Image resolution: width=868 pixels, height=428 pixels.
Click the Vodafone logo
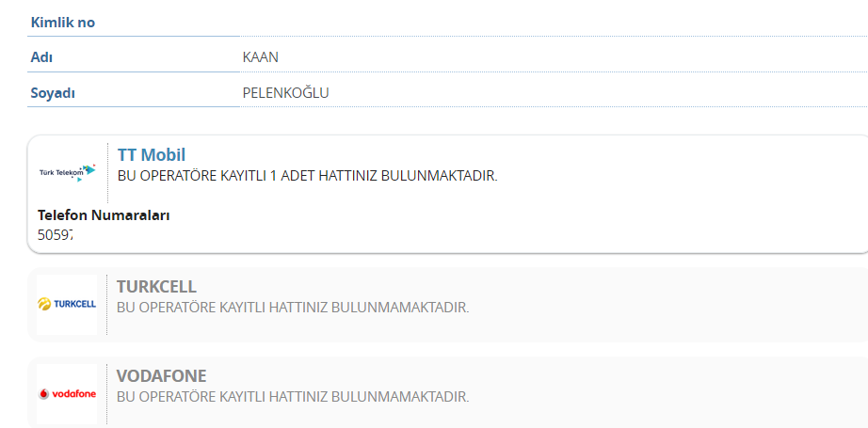coord(67,394)
